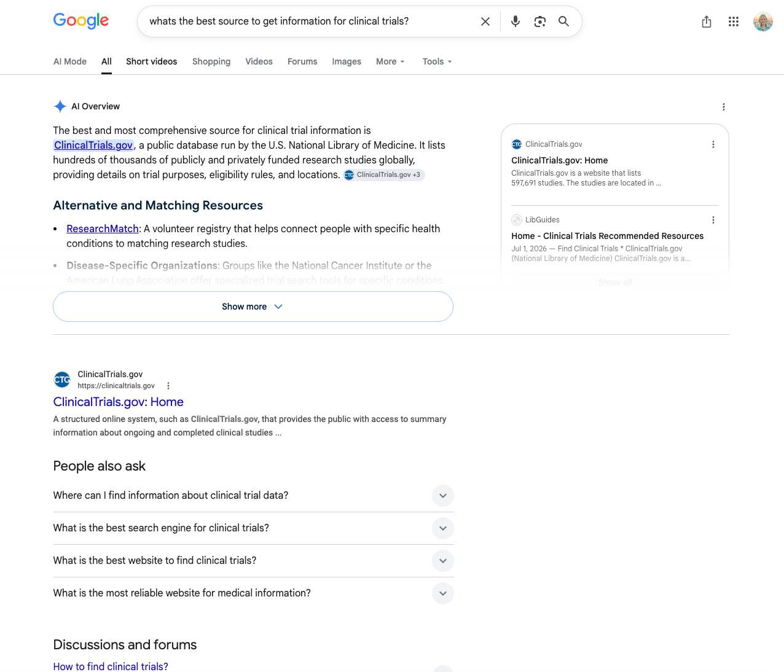Open the Forums tab

302,61
